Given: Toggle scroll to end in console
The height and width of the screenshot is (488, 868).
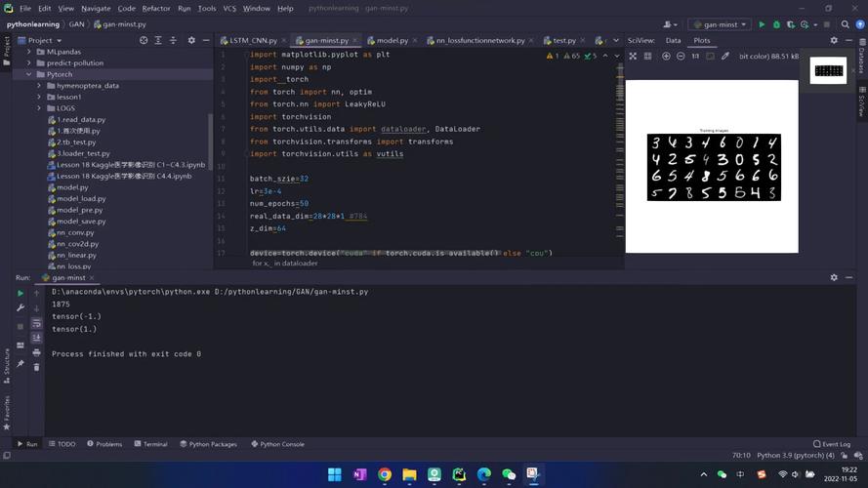Looking at the screenshot, I should [36, 338].
